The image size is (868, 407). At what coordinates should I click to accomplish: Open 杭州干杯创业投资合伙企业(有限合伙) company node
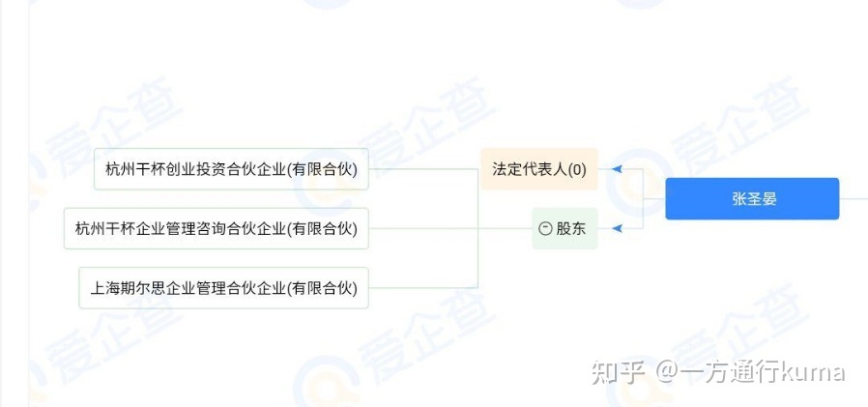(231, 169)
